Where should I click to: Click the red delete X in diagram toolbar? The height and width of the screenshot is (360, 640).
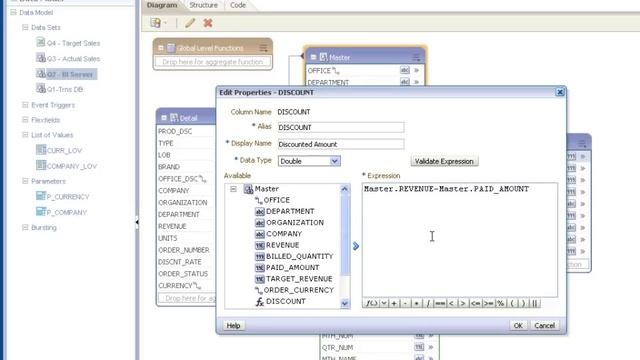tap(208, 23)
